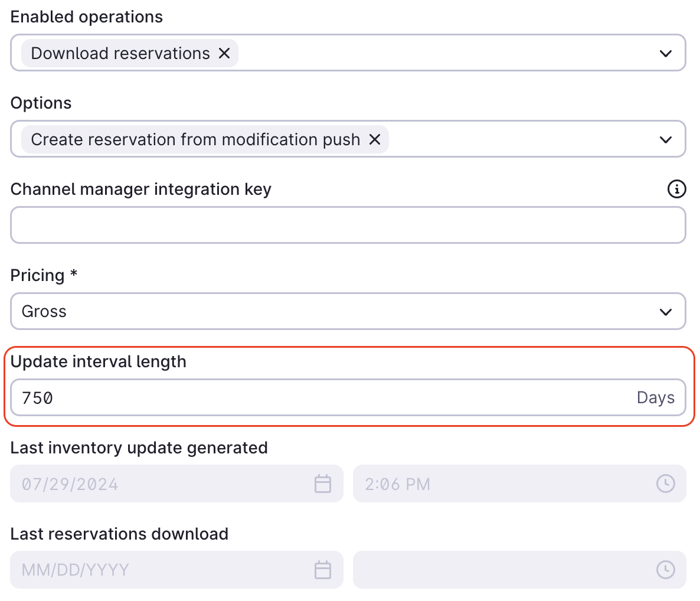The width and height of the screenshot is (700, 601).
Task: Remove the Download reservations chip
Action: pyautogui.click(x=224, y=54)
